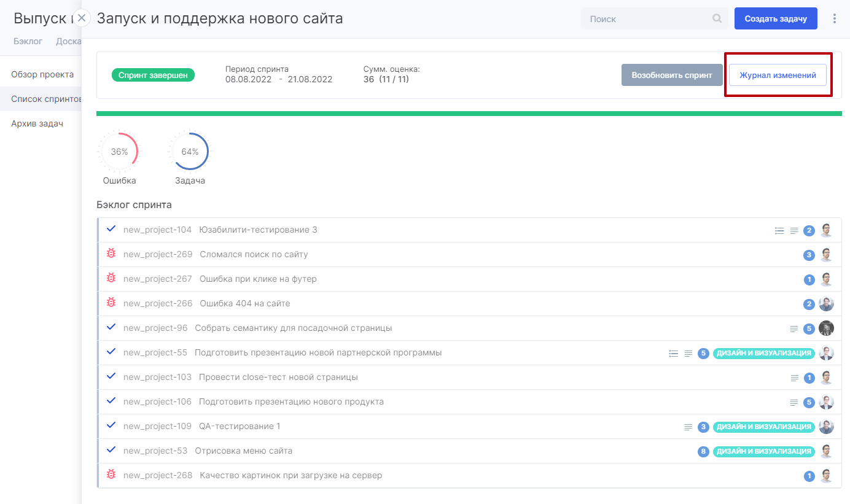The width and height of the screenshot is (850, 504).
Task: Click the green sprint progress bar
Action: (x=469, y=114)
